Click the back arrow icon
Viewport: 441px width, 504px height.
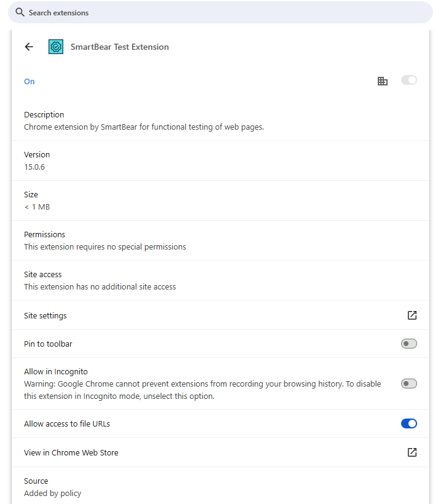[29, 47]
